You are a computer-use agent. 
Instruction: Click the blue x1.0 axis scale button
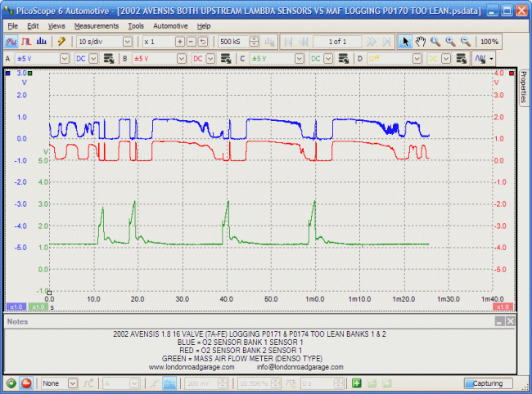coord(16,306)
